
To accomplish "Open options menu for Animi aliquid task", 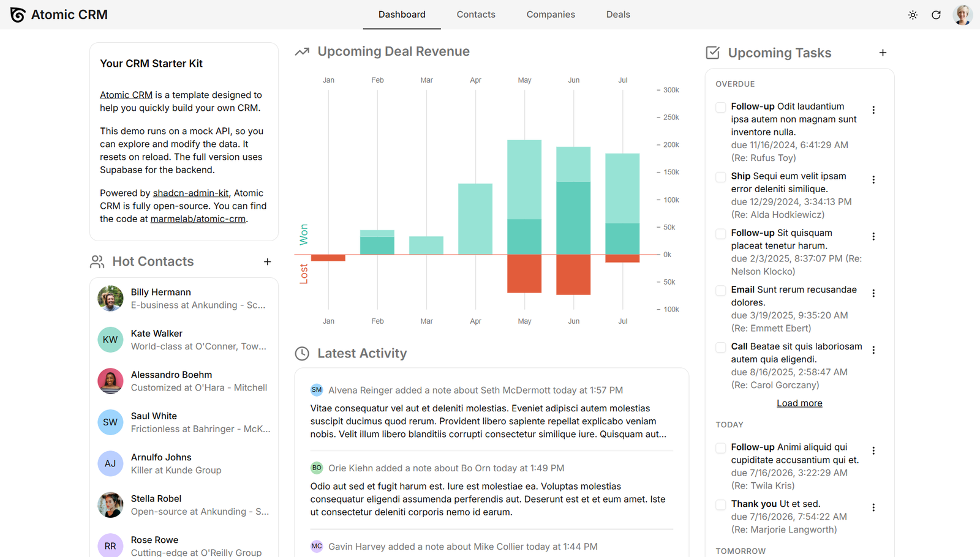I will 873,450.
